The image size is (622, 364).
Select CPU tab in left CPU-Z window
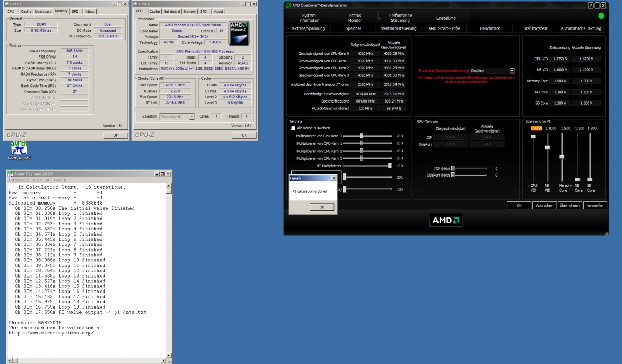tap(10, 11)
